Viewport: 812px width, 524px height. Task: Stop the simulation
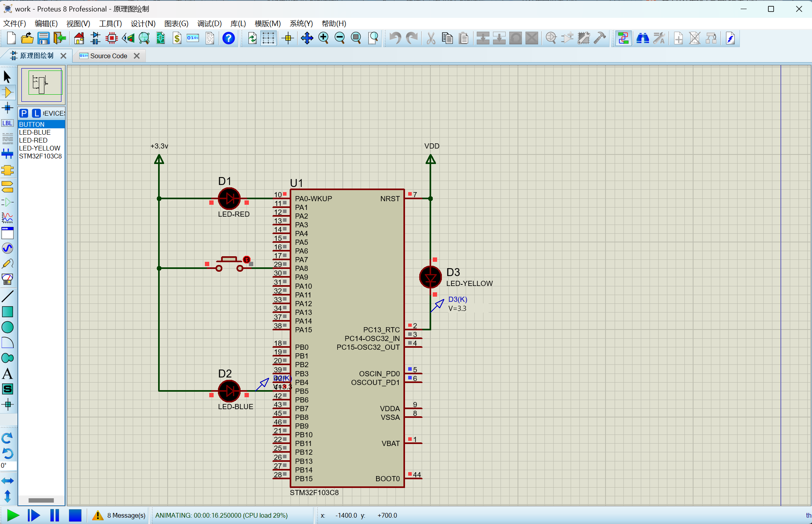(x=75, y=515)
